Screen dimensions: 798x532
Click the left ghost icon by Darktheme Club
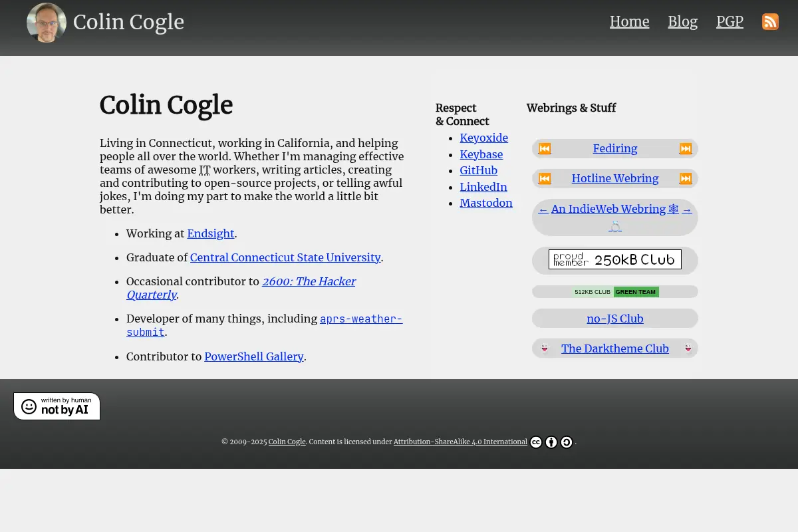click(x=545, y=348)
